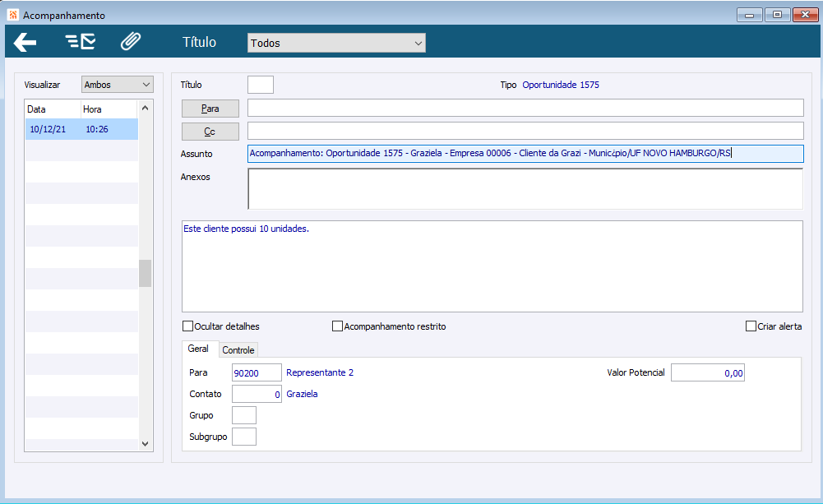Image resolution: width=823 pixels, height=504 pixels.
Task: Close the Acompanhamento window
Action: coord(805,15)
